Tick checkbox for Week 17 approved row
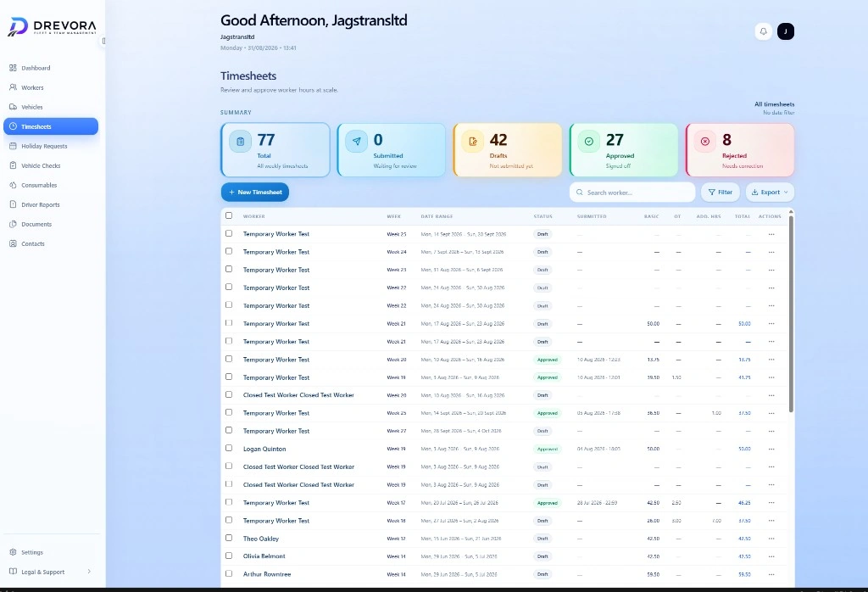 [x=229, y=502]
